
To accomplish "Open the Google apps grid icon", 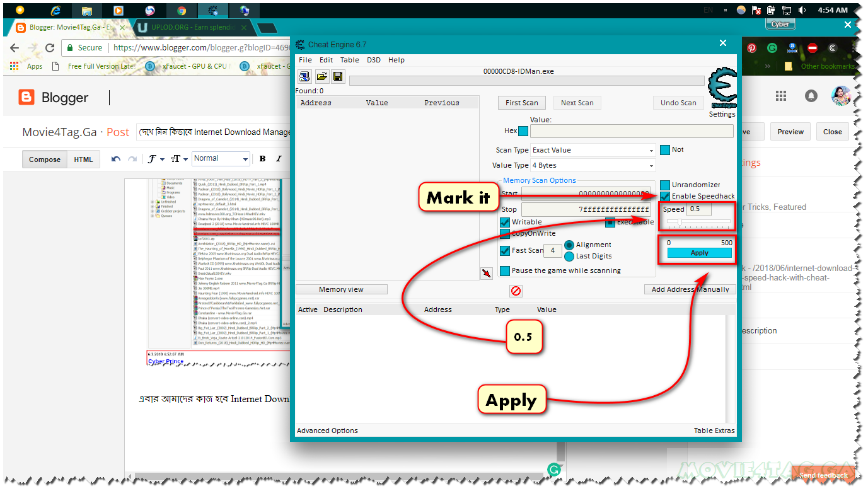I will pyautogui.click(x=781, y=96).
